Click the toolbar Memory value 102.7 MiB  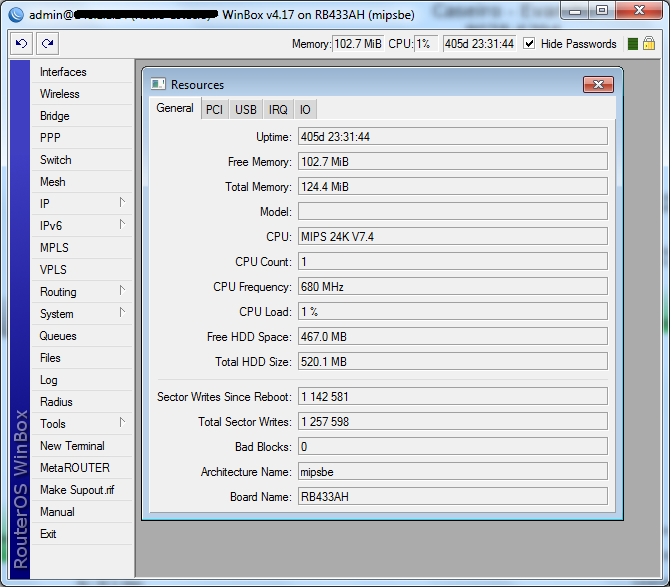[x=358, y=44]
